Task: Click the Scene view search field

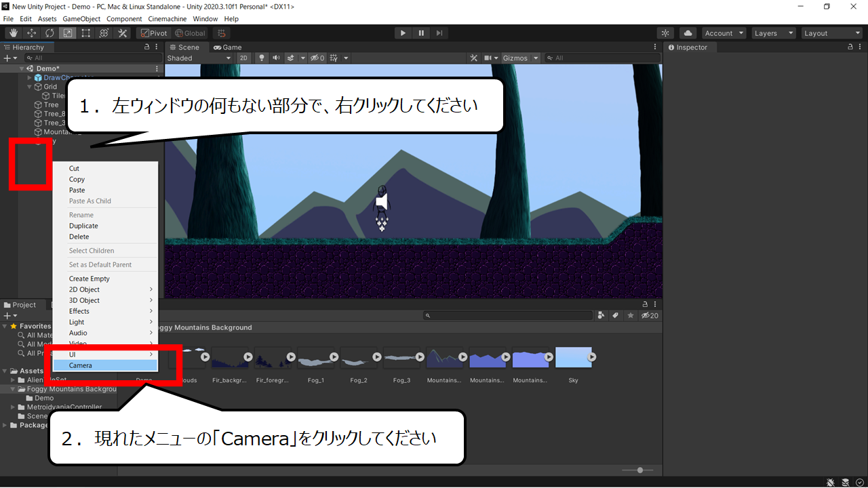Action: [x=602, y=58]
